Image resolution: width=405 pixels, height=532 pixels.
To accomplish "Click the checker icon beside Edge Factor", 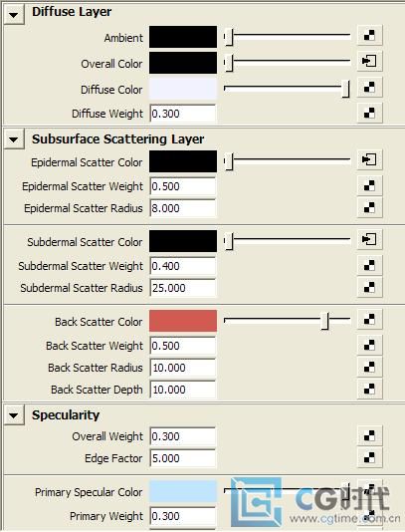I will 369,457.
